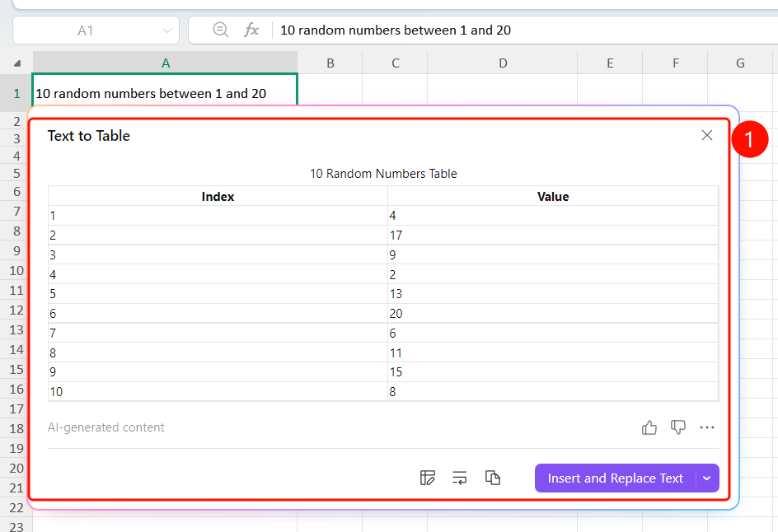Click the select-all corner triangle

pos(17,63)
